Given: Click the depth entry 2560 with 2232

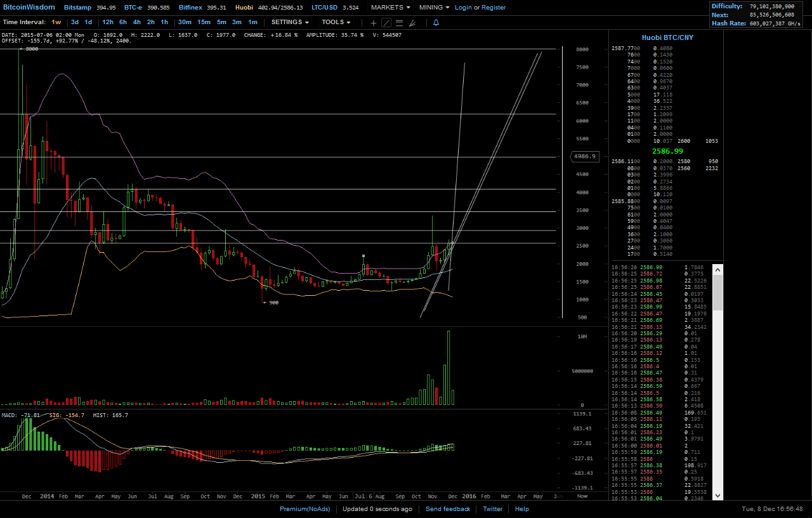Looking at the screenshot, I should point(698,168).
